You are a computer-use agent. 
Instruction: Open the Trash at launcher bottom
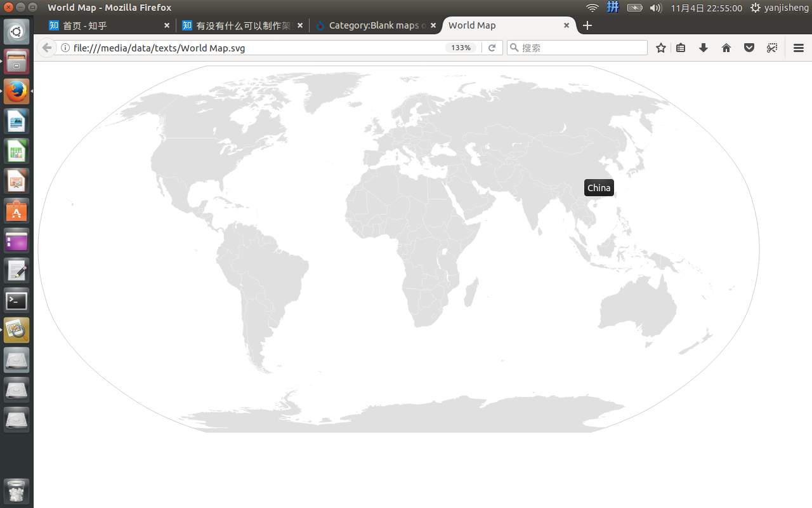point(16,491)
